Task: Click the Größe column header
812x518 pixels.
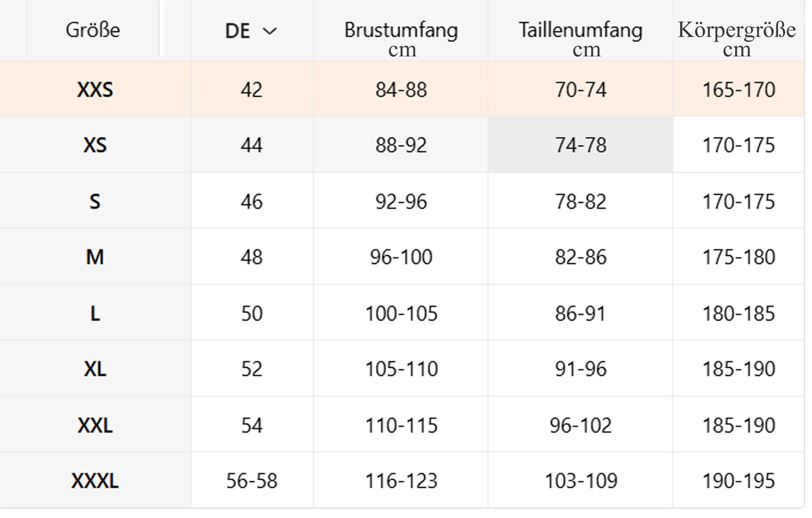Action: coord(93,30)
